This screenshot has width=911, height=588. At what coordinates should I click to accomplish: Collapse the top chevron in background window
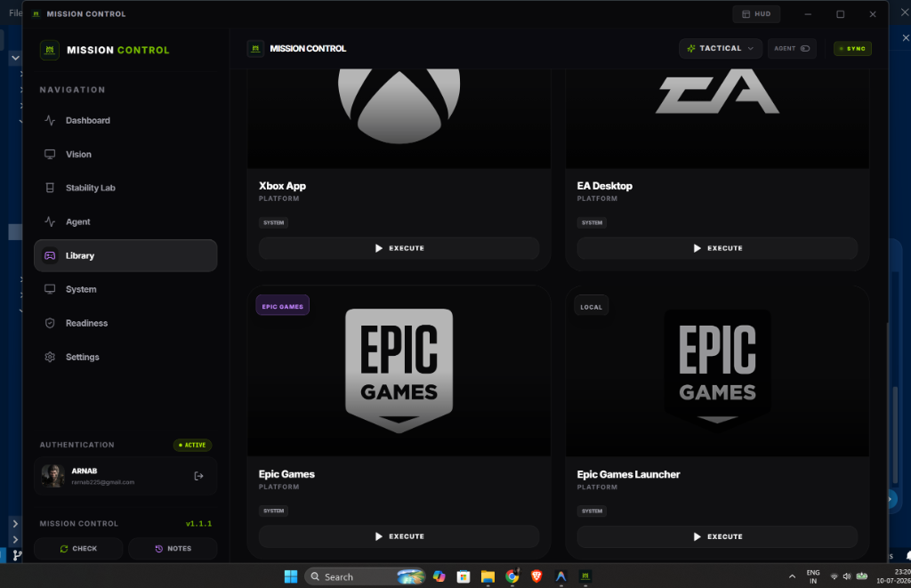click(x=15, y=58)
